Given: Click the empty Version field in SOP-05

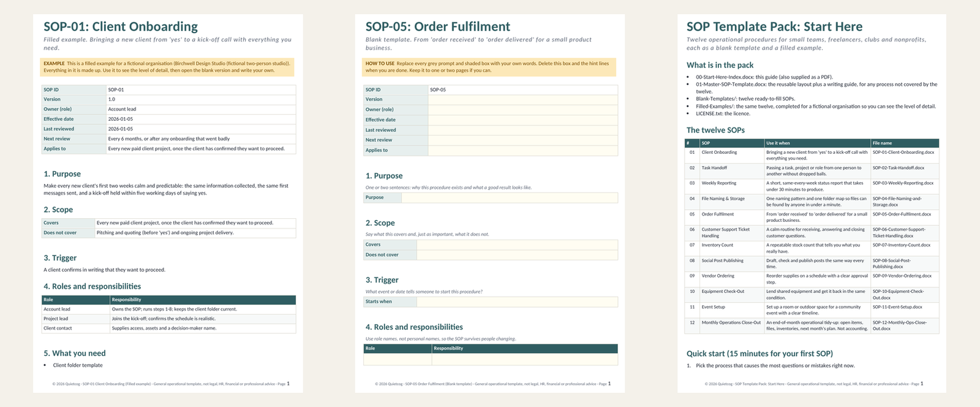Looking at the screenshot, I should tap(523, 99).
